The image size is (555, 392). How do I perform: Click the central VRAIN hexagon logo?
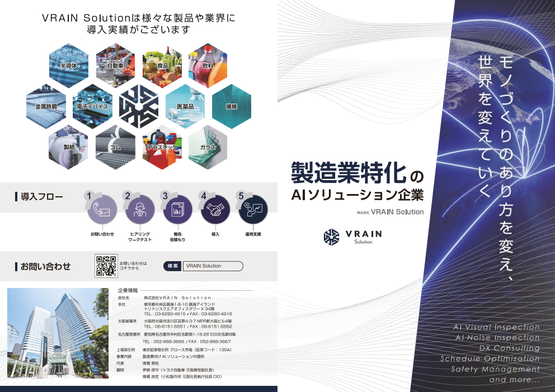click(139, 106)
